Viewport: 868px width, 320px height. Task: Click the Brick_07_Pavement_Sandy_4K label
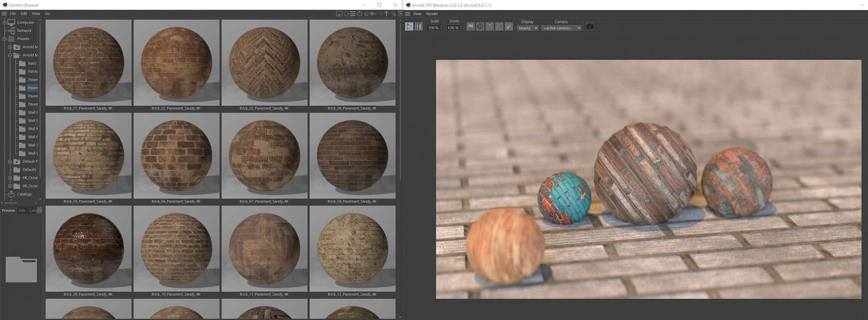tap(264, 201)
